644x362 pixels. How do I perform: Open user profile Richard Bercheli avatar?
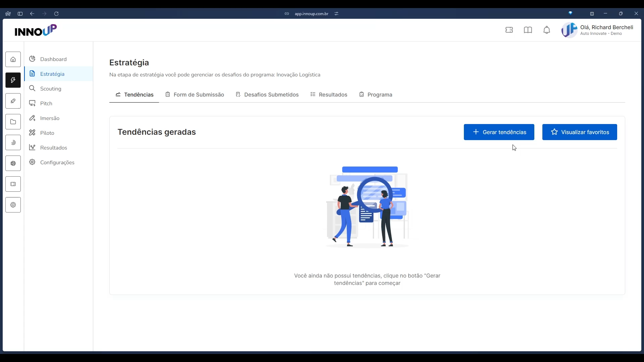pos(569,30)
